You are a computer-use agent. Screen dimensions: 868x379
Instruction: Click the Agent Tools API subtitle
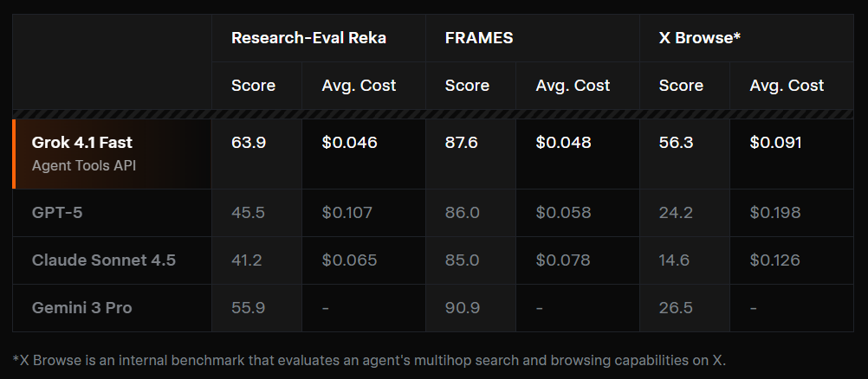coord(84,164)
